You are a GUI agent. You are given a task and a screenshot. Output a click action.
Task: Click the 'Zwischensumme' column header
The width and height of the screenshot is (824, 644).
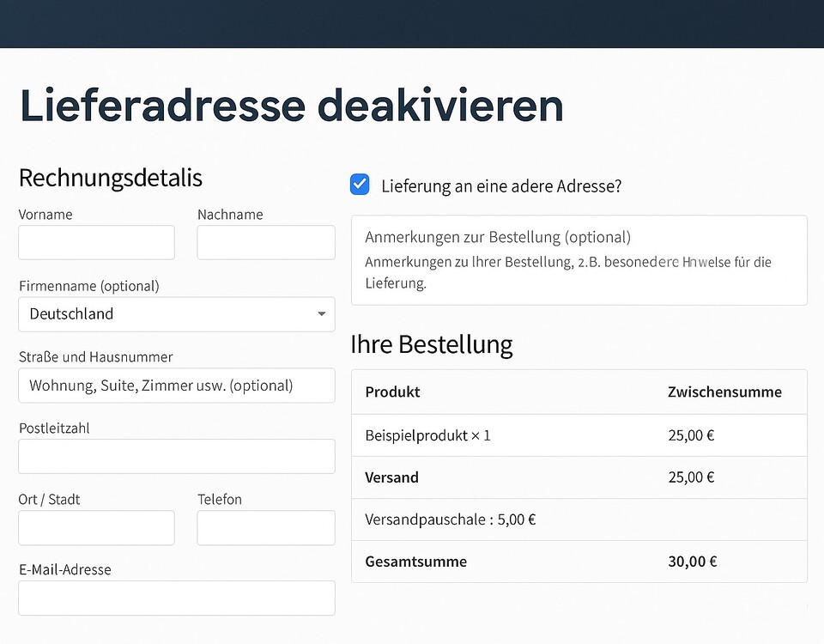pos(724,392)
